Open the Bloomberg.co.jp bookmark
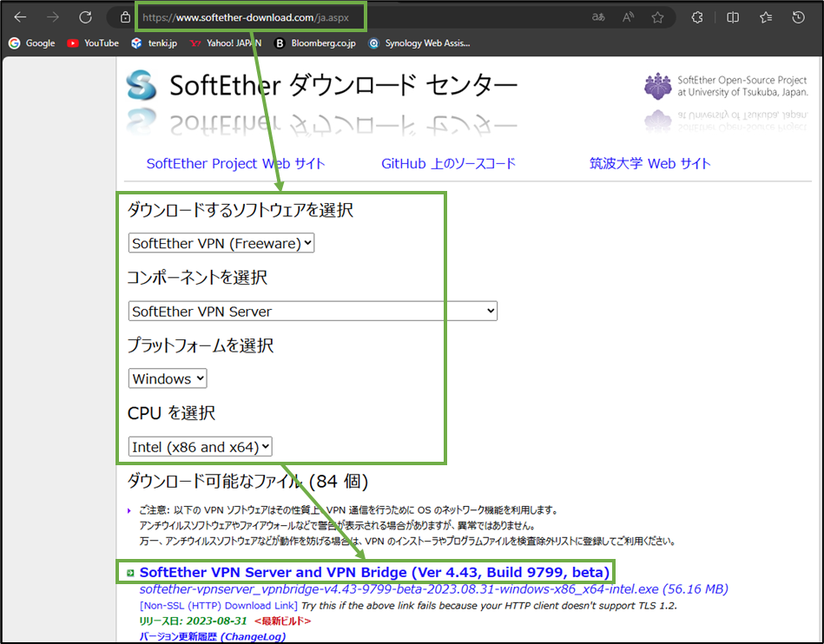This screenshot has width=824, height=644. pos(315,43)
